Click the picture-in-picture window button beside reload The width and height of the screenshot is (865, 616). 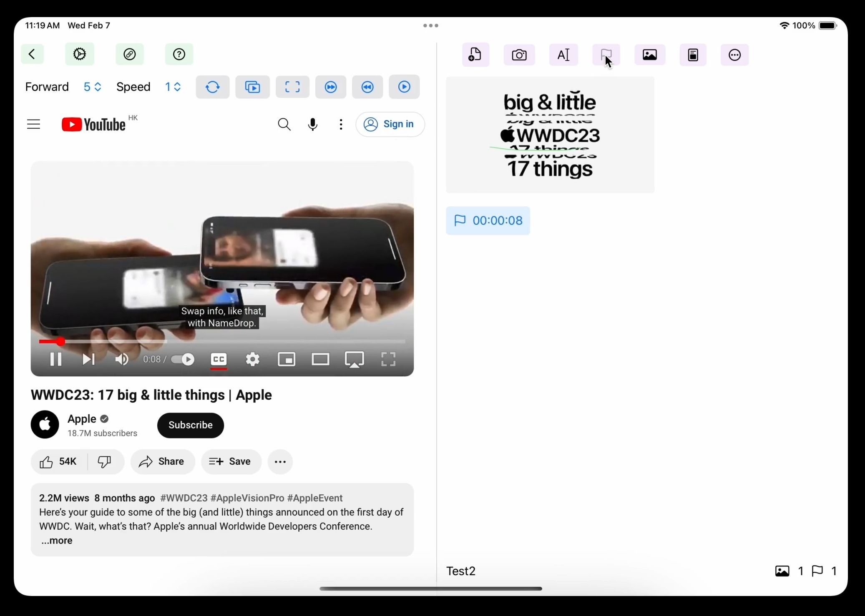[252, 87]
